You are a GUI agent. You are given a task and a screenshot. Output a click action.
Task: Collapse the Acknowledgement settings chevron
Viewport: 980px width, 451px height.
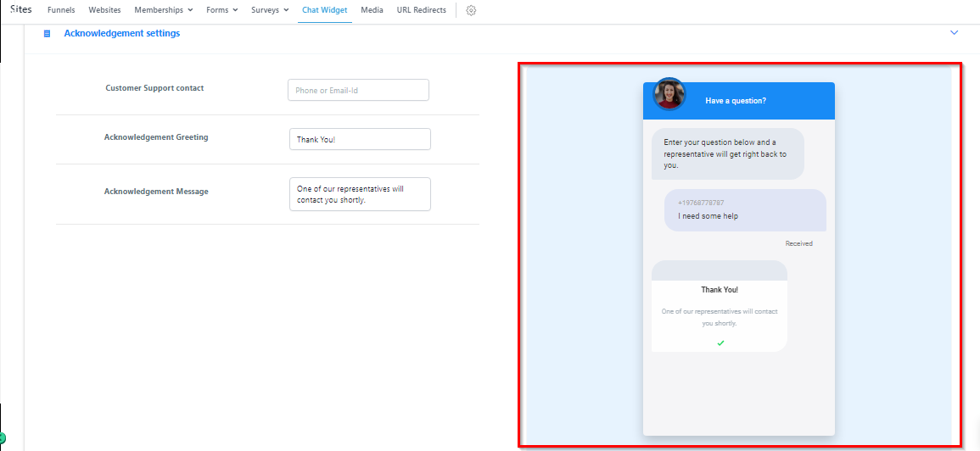click(x=954, y=33)
